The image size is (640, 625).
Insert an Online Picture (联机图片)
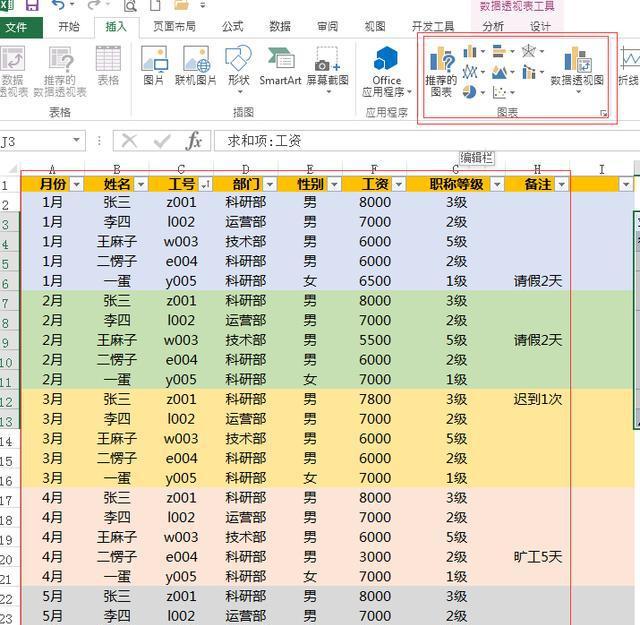(x=196, y=65)
